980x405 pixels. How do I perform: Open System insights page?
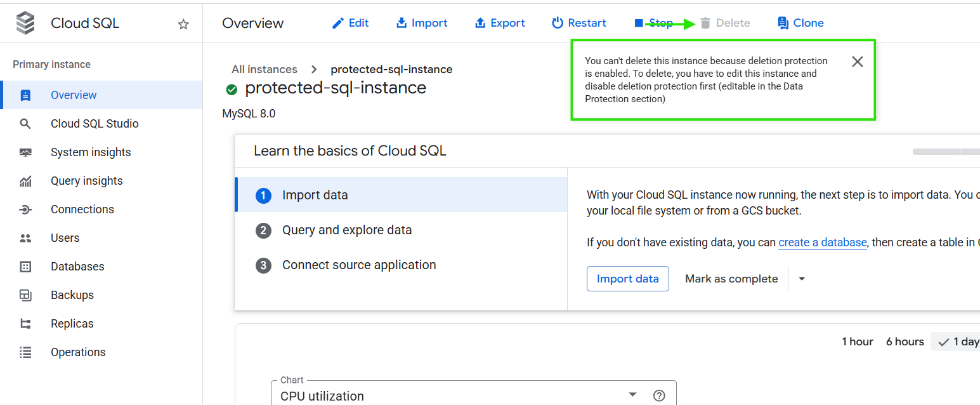(91, 152)
